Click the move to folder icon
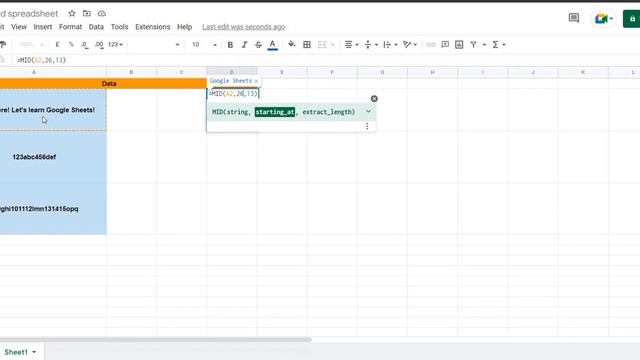This screenshot has width=640, height=360. [x=87, y=13]
